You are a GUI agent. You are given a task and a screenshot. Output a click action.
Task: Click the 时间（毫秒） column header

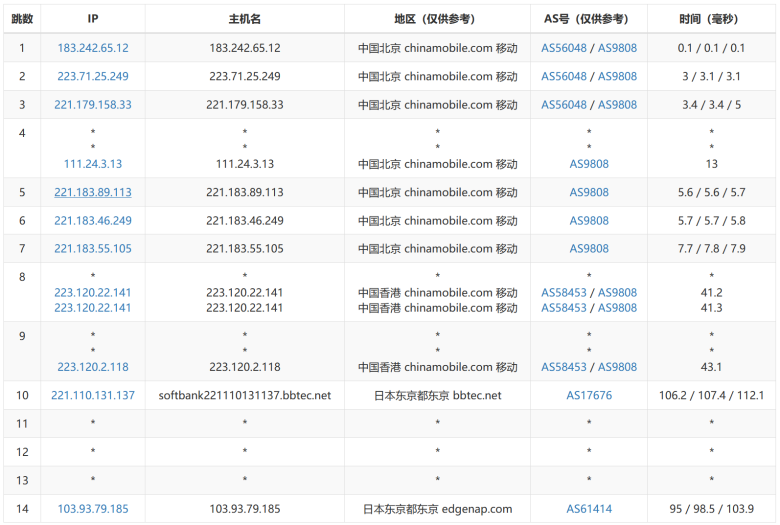(x=711, y=19)
